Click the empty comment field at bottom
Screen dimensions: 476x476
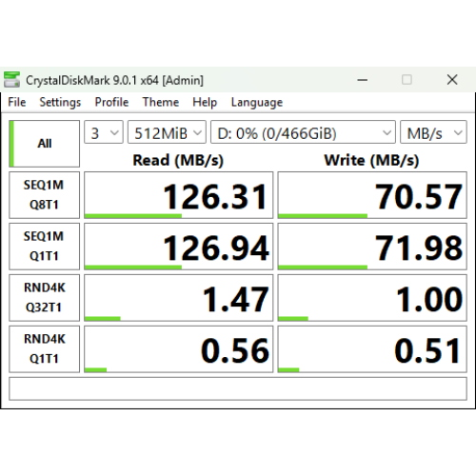(238, 388)
